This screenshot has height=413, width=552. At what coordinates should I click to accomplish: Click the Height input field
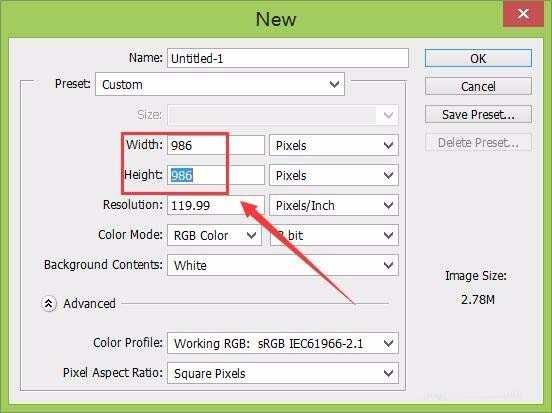216,175
